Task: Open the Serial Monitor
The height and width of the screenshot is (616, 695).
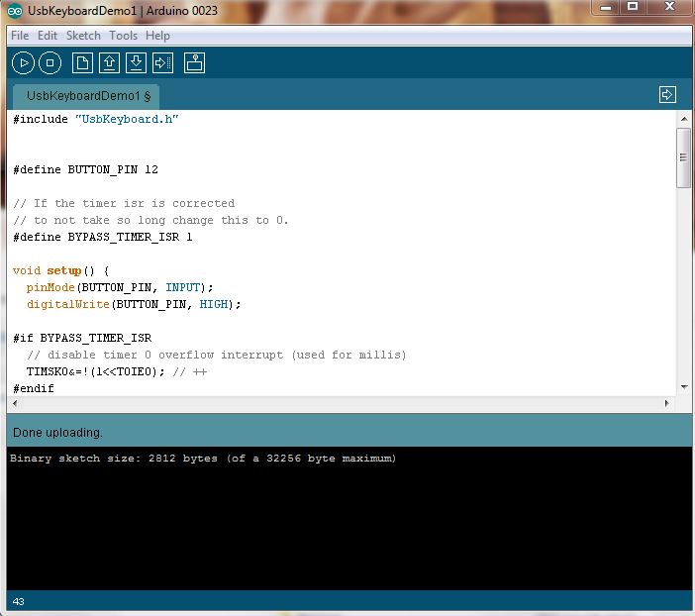Action: pyautogui.click(x=195, y=63)
